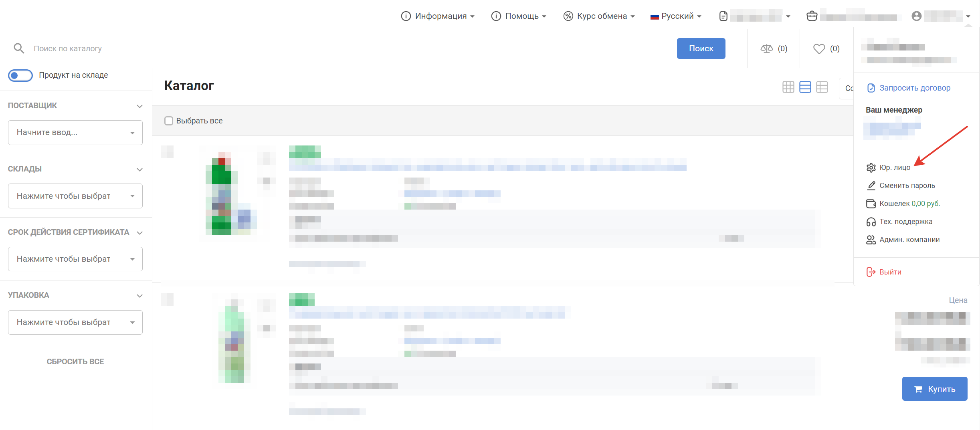This screenshot has width=980, height=430.
Task: Select 'Сменить пароль' menu item
Action: tap(907, 186)
